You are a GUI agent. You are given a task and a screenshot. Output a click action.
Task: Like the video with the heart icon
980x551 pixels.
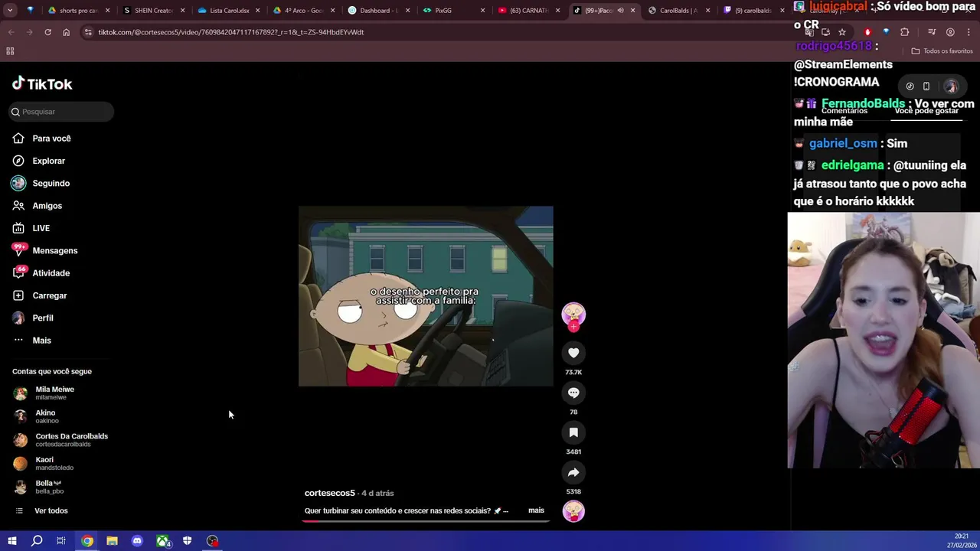[x=573, y=353]
